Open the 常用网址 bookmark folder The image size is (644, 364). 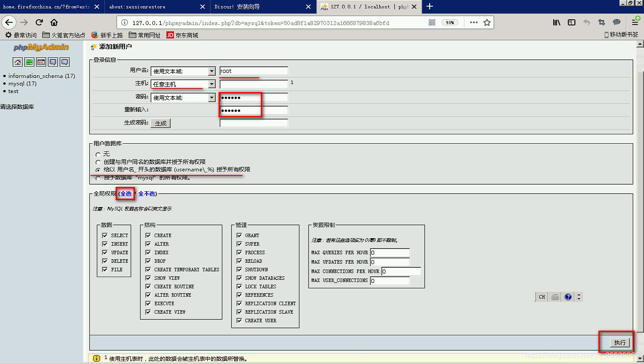tap(145, 35)
